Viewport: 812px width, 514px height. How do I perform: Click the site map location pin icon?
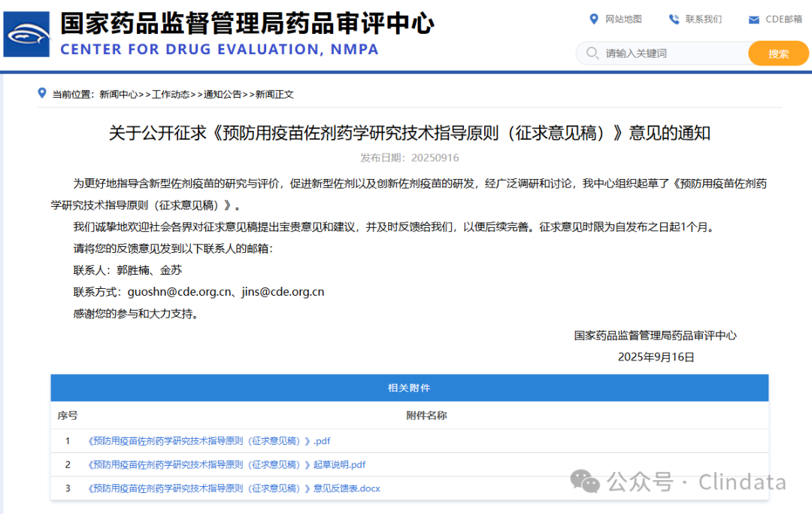coord(594,19)
